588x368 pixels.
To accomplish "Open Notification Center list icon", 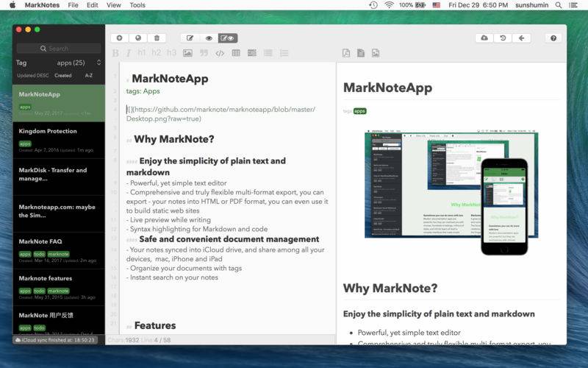I will point(573,5).
